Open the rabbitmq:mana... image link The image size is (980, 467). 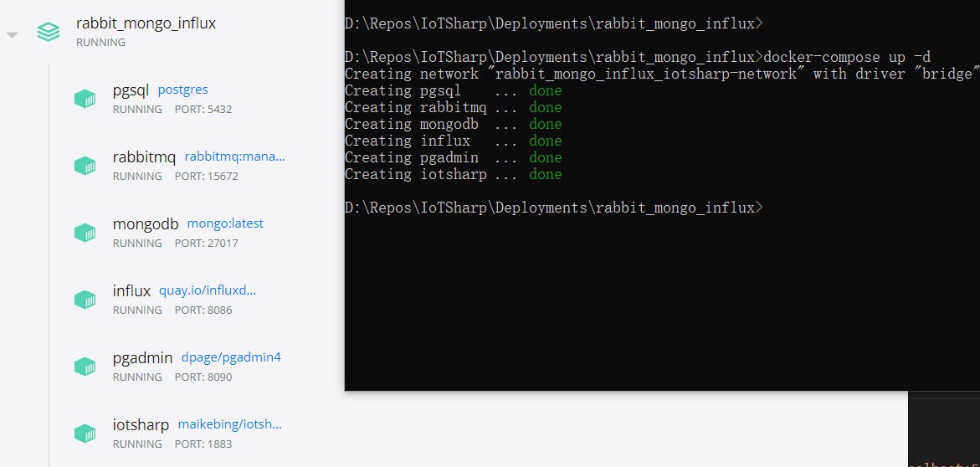tap(234, 157)
